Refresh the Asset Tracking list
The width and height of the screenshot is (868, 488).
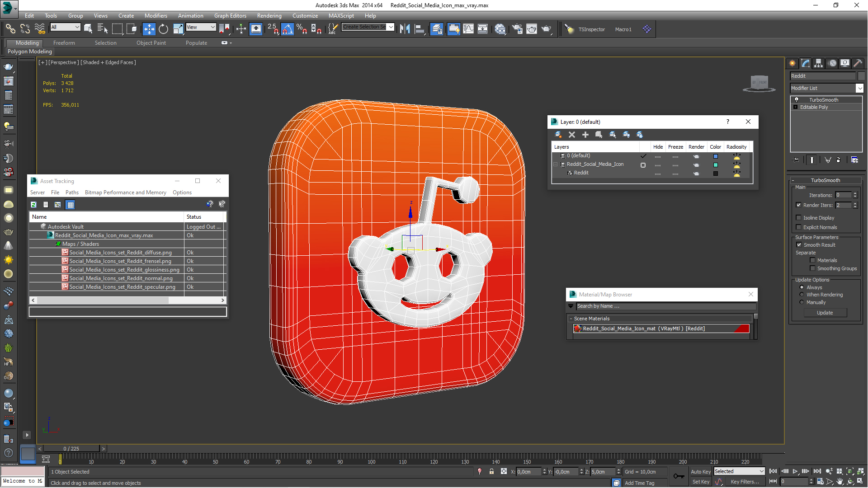(33, 205)
